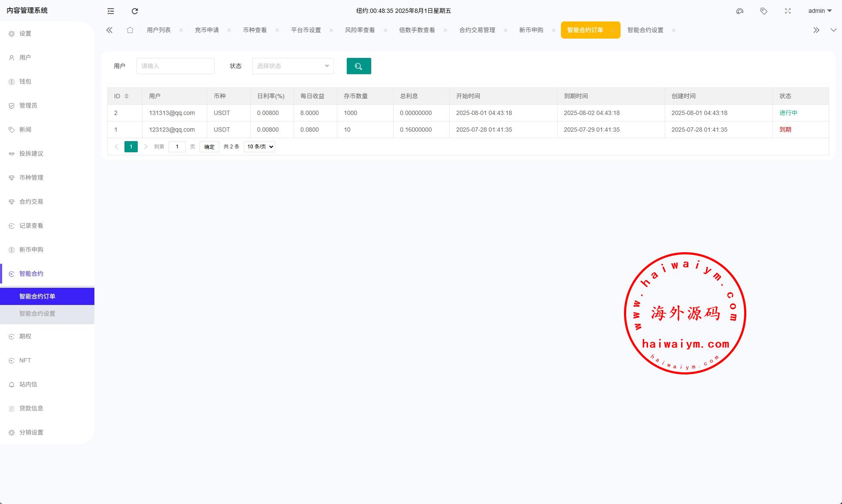Viewport: 842px width, 504px height.
Task: Focus the 用户 search input field
Action: 175,66
